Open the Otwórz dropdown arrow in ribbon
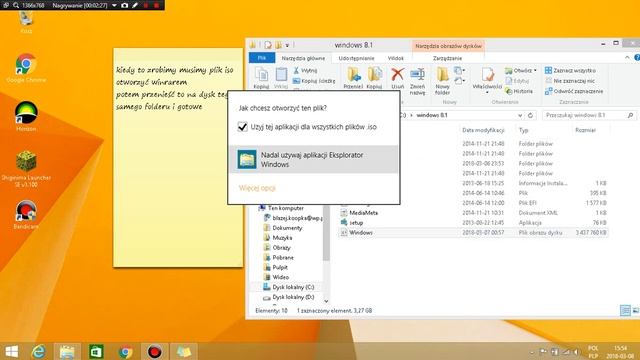 click(535, 71)
